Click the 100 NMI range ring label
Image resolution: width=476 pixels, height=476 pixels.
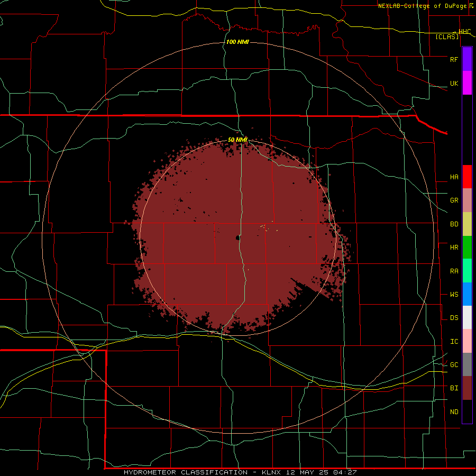[237, 42]
